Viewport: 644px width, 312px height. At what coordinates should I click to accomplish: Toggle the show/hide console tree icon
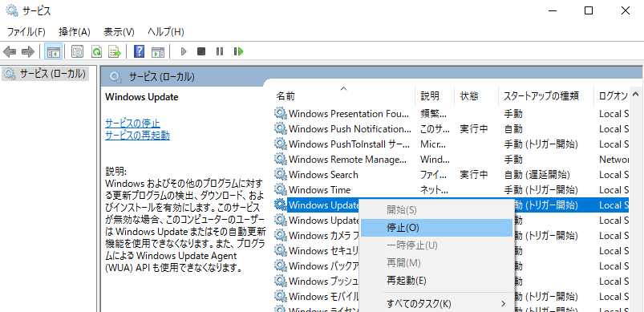pos(54,51)
